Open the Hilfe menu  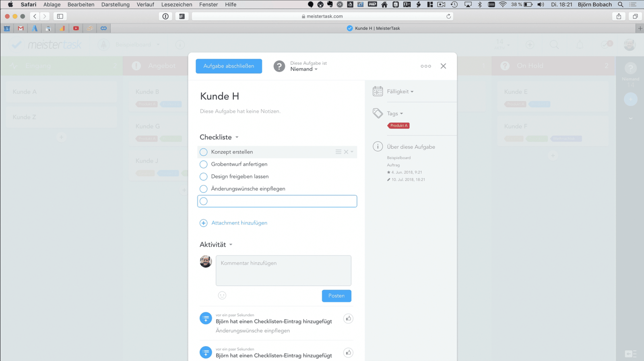click(231, 4)
